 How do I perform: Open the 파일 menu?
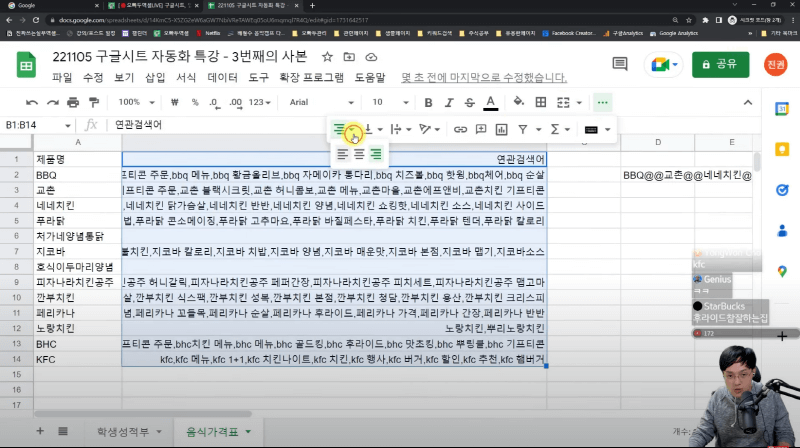tap(62, 78)
